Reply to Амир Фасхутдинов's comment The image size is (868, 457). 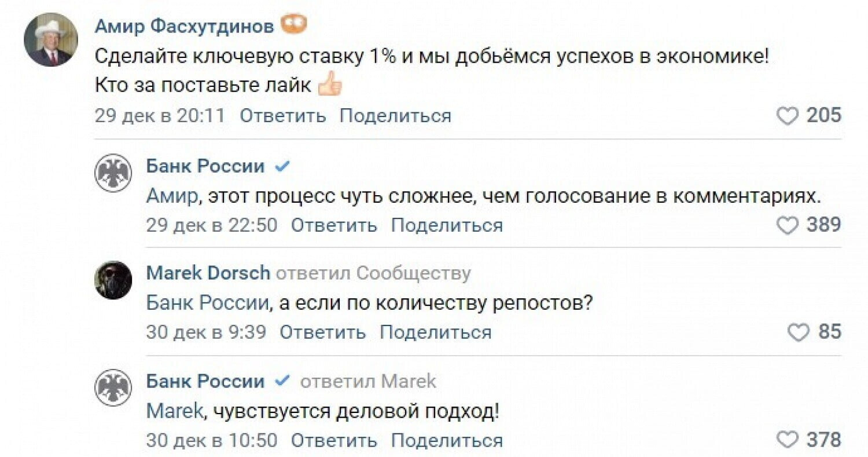pos(282,116)
